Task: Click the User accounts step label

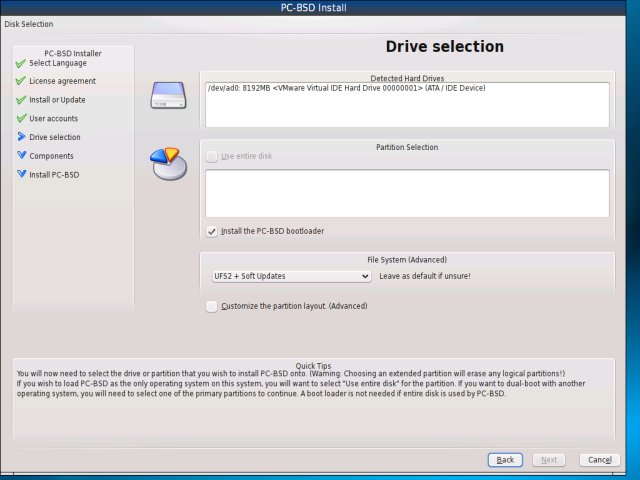Action: 53,118
